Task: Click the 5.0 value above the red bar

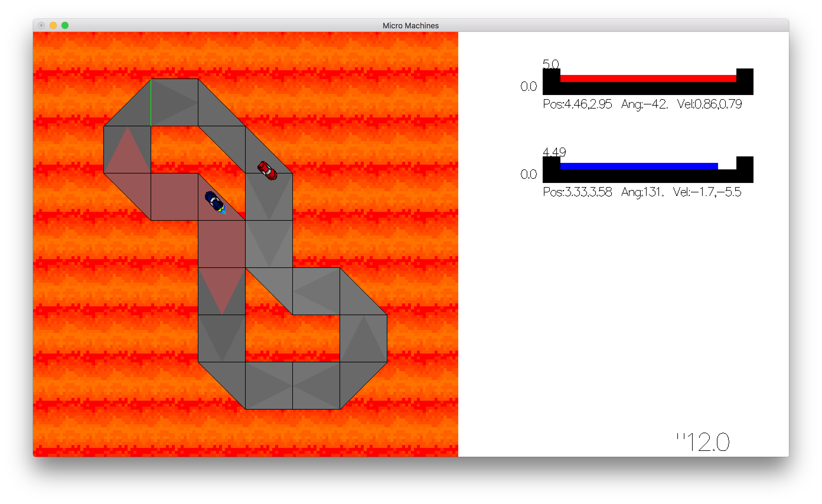Action: [x=551, y=64]
